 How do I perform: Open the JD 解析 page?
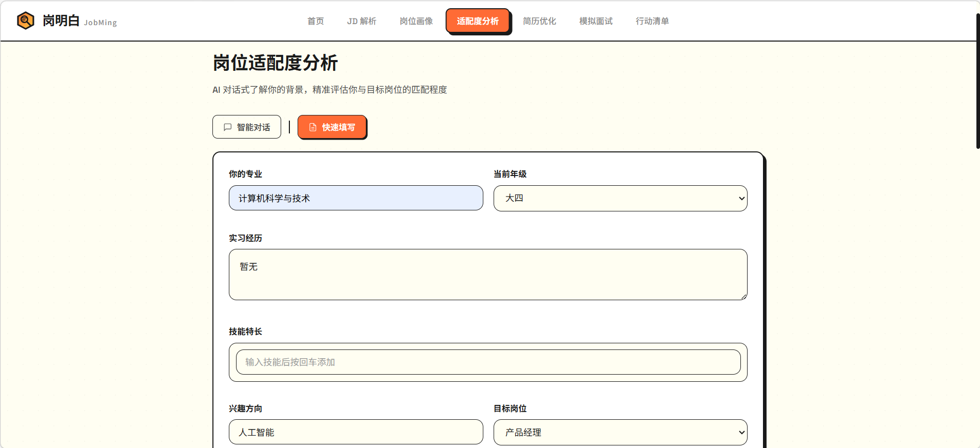361,21
